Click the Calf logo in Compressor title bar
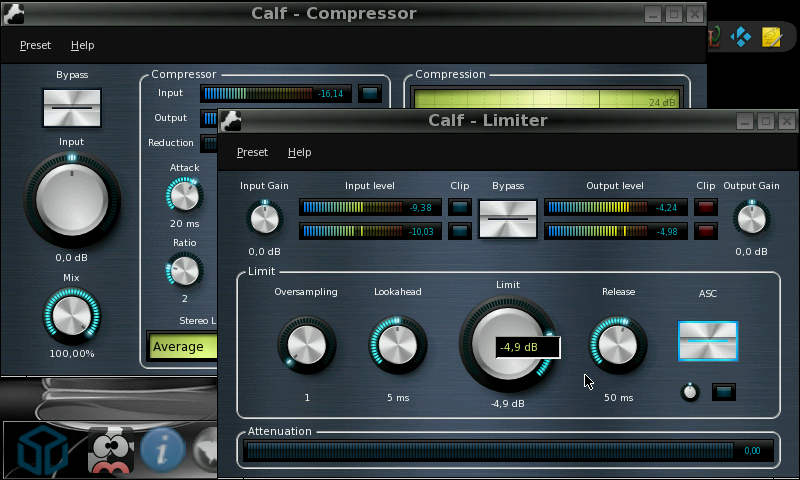Image resolution: width=800 pixels, height=480 pixels. [x=14, y=14]
